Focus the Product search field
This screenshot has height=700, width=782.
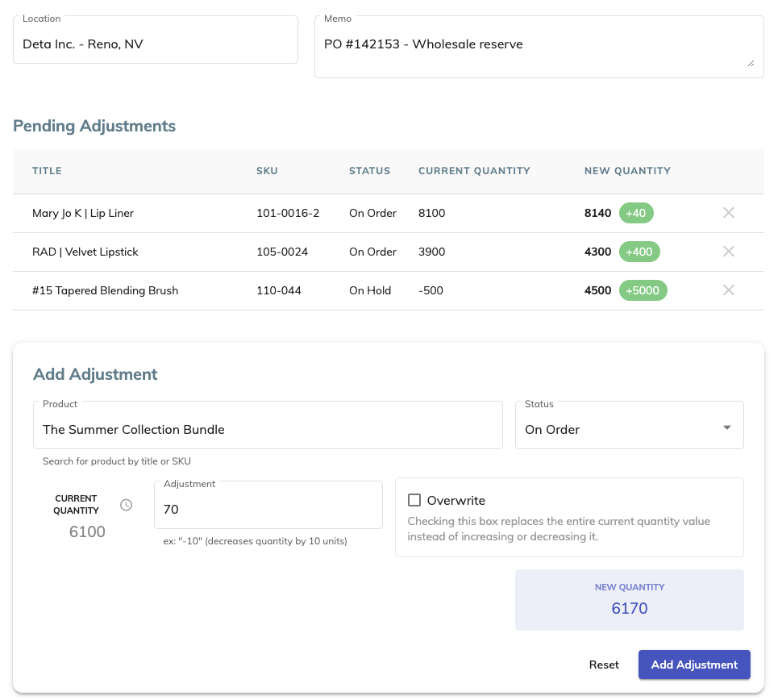(x=268, y=425)
